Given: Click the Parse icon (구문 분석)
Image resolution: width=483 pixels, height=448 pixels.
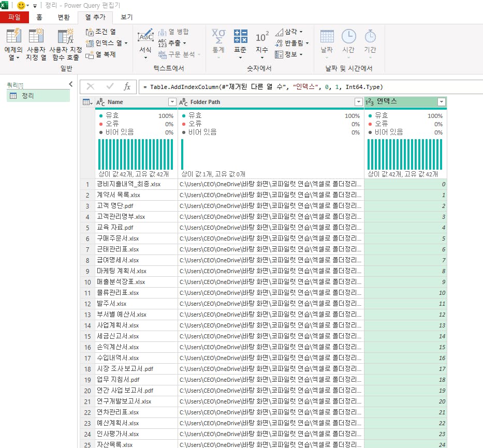Looking at the screenshot, I should tap(163, 55).
